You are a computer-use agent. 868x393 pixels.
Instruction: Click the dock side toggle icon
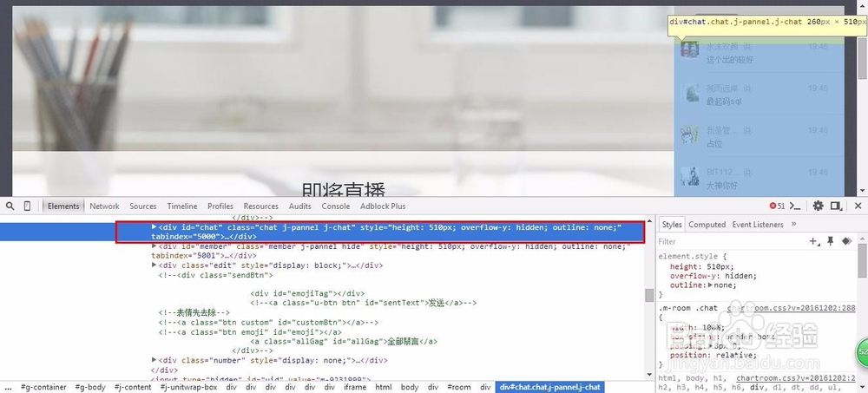836,206
